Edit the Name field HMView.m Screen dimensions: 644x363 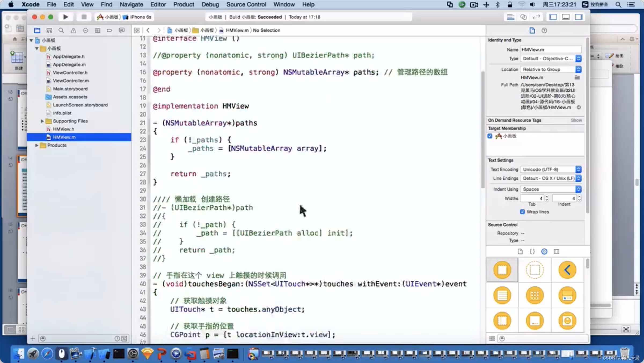click(551, 49)
